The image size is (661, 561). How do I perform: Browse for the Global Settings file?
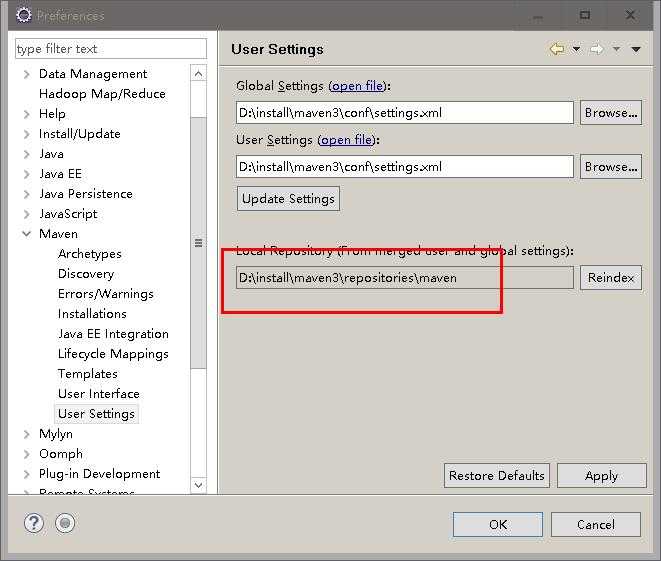611,113
